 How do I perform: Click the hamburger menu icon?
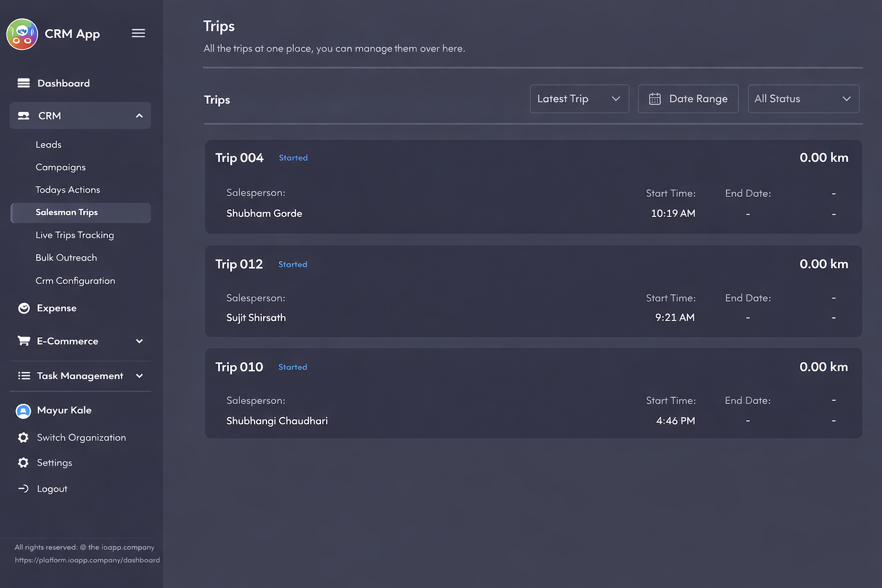pos(138,33)
